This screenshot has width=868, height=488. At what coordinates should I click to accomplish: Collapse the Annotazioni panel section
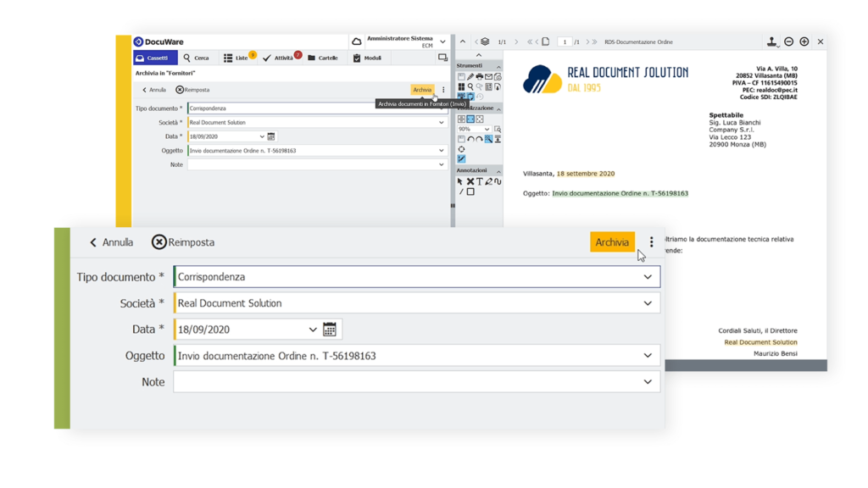[x=498, y=171]
